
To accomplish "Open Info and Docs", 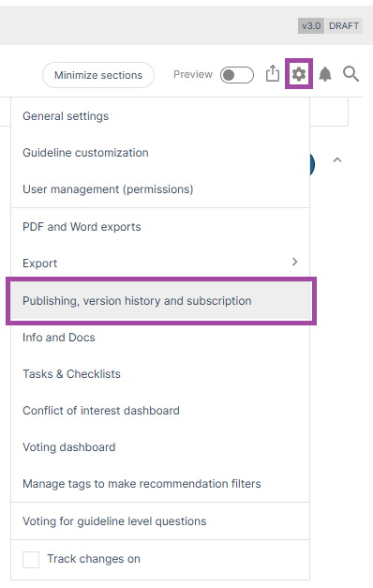I will click(160, 337).
